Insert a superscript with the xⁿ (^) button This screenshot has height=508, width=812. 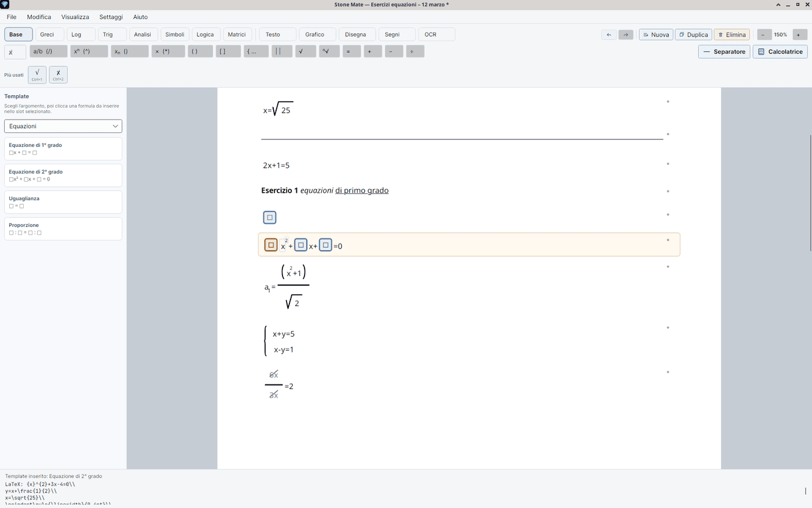click(89, 52)
